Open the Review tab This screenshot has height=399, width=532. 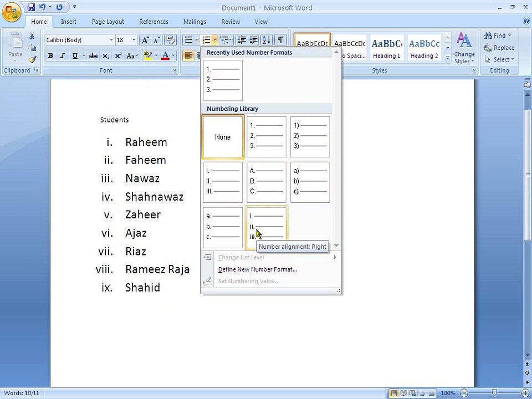(231, 22)
